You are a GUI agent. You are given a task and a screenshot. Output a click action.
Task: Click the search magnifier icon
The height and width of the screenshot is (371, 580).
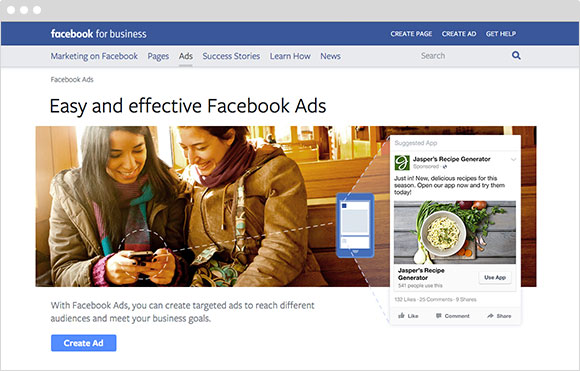(x=516, y=55)
